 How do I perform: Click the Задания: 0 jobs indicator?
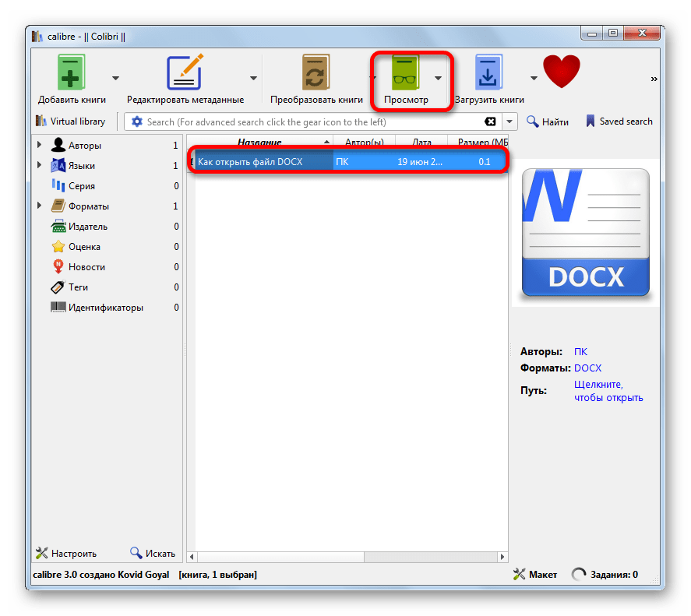click(x=605, y=574)
